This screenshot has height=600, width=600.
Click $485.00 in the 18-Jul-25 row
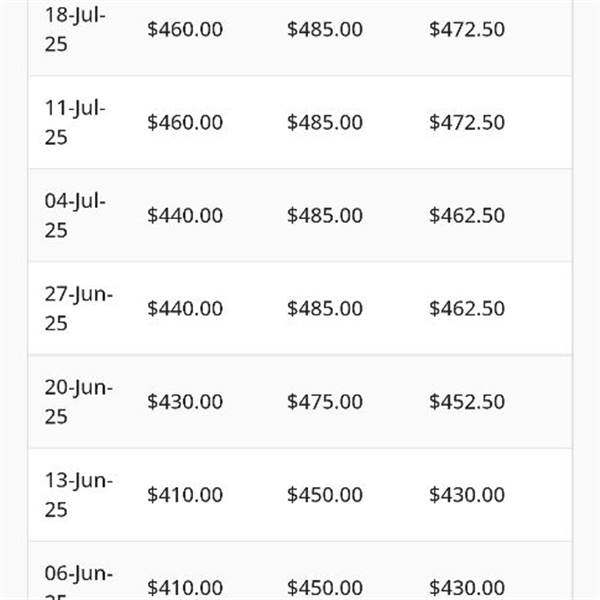pyautogui.click(x=325, y=29)
